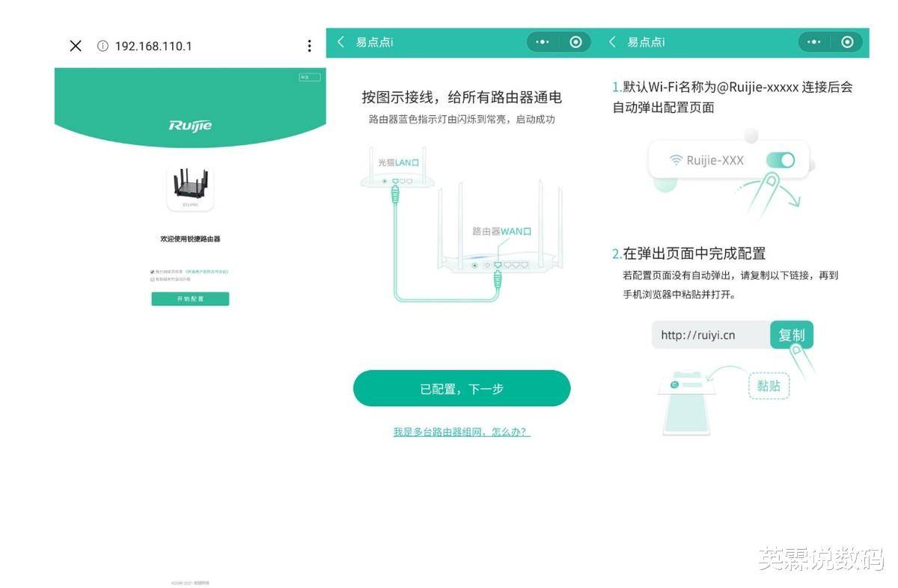Open the three-dot capsule menu on wiring screen
The width and height of the screenshot is (898, 588).
(543, 42)
